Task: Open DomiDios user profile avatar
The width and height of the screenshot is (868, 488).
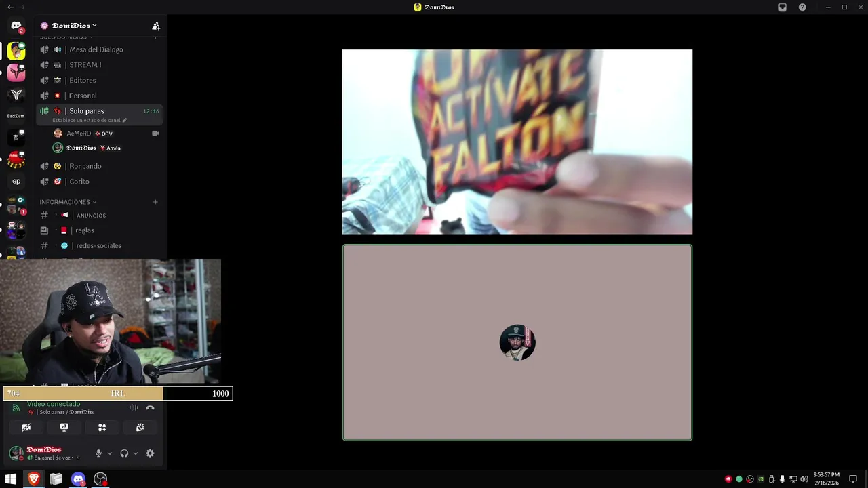Action: [16, 453]
